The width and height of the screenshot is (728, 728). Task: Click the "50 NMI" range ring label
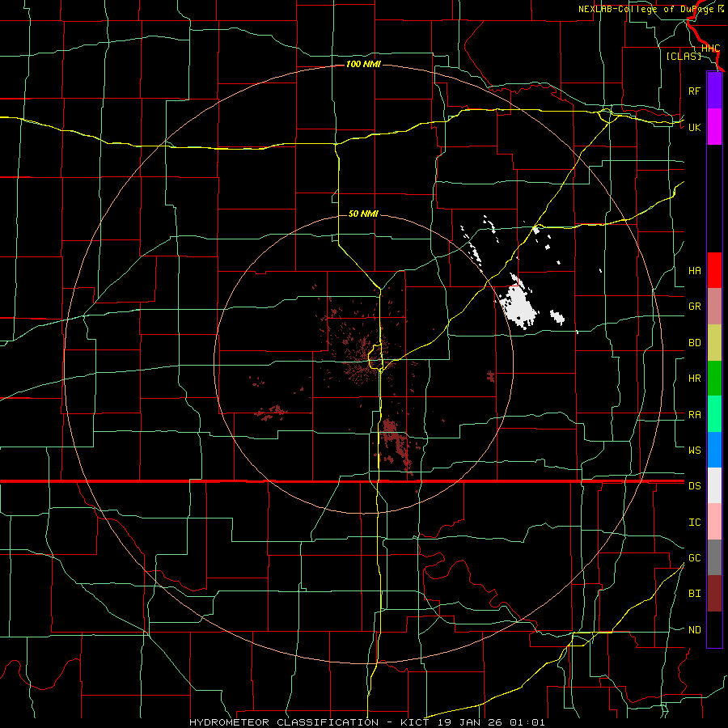[x=363, y=214]
